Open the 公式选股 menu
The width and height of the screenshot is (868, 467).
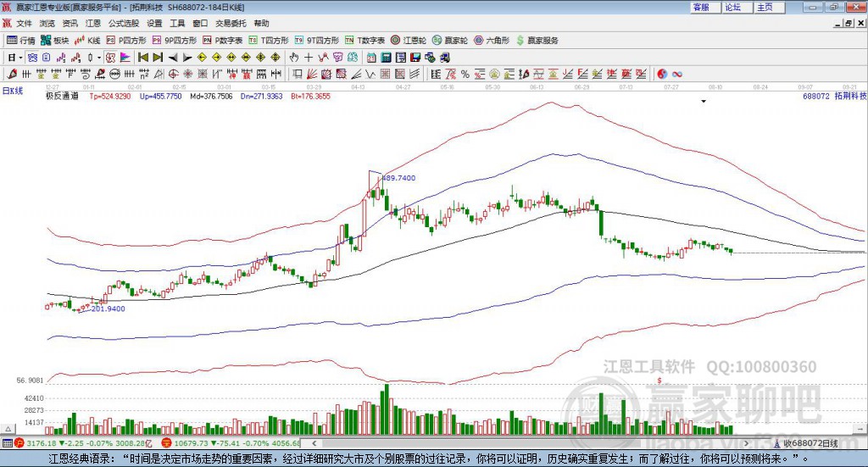(x=123, y=23)
